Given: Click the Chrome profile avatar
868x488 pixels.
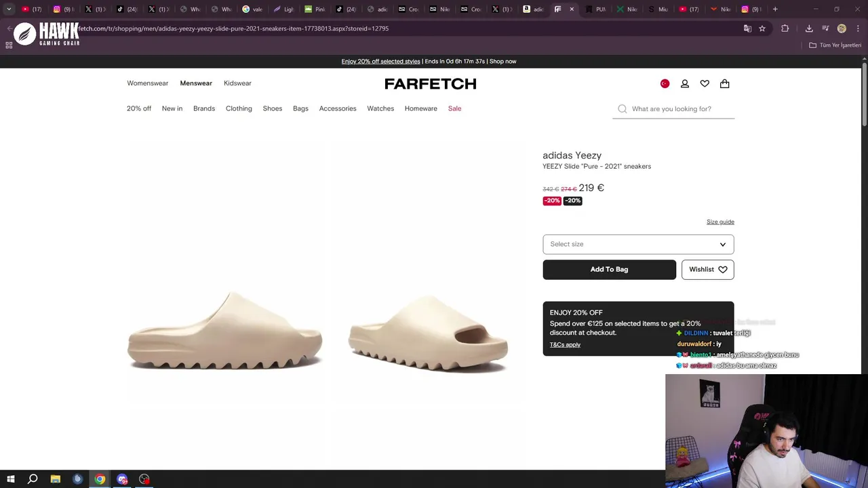Looking at the screenshot, I should 842,28.
